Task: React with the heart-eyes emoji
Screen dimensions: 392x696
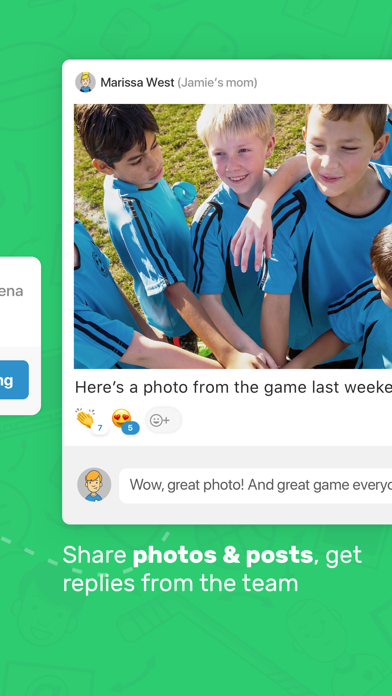Action: tap(121, 418)
